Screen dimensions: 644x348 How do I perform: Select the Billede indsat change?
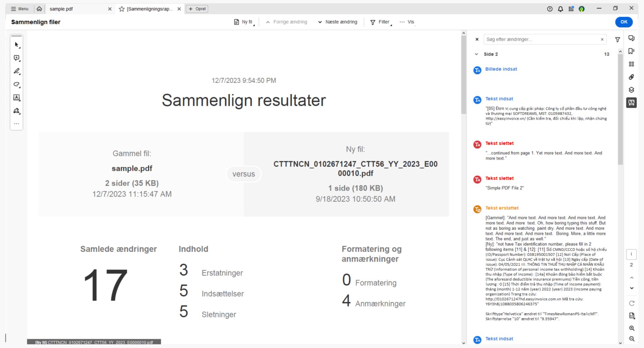coord(501,69)
